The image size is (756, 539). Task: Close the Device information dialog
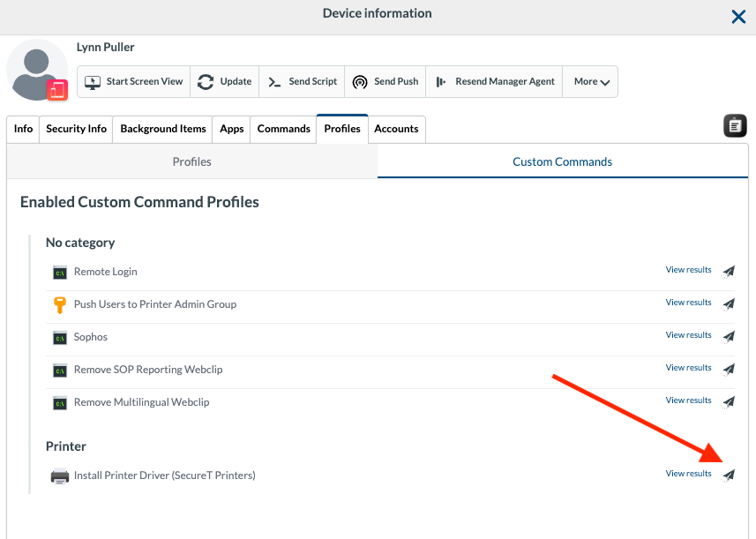738,16
